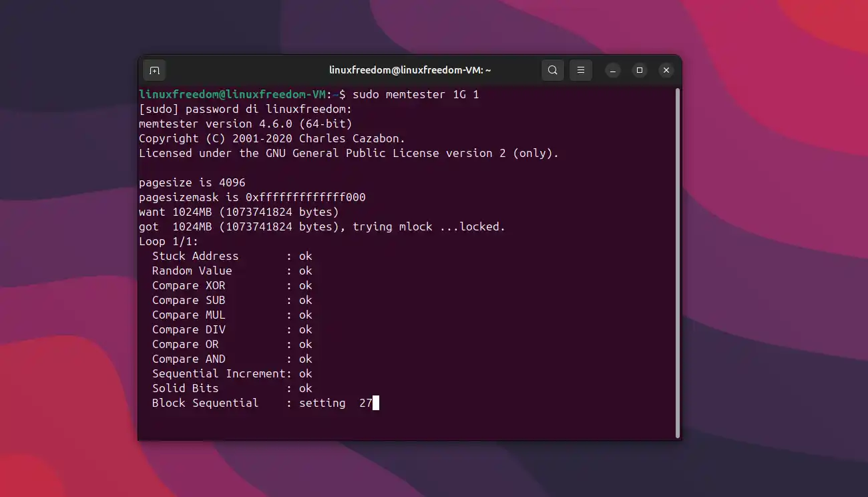Click the GNU General Public License line
868x497 pixels.
pos(349,153)
